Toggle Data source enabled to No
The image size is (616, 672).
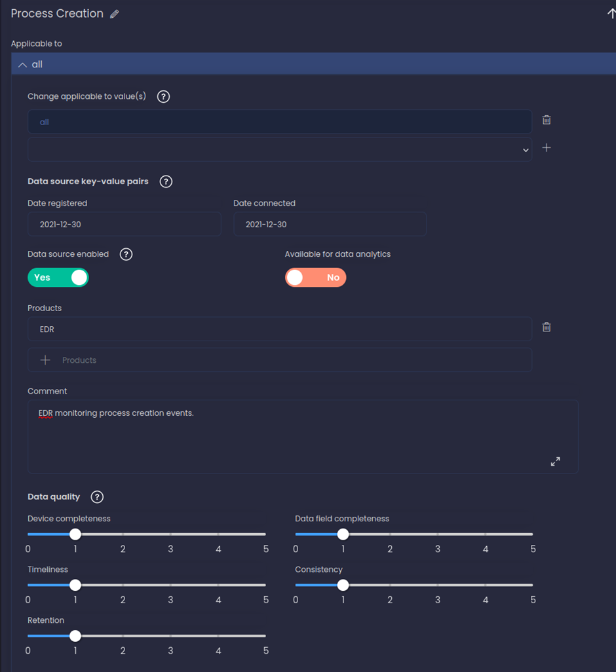tap(58, 278)
